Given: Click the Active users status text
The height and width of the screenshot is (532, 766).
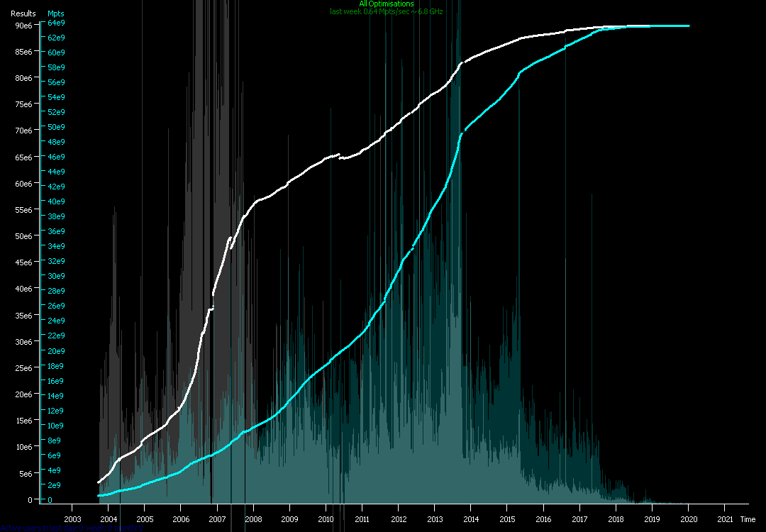Looking at the screenshot, I should (x=71, y=528).
